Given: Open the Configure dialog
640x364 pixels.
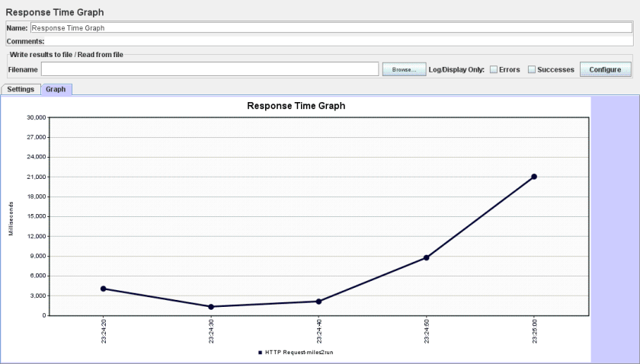Looking at the screenshot, I should (x=606, y=69).
